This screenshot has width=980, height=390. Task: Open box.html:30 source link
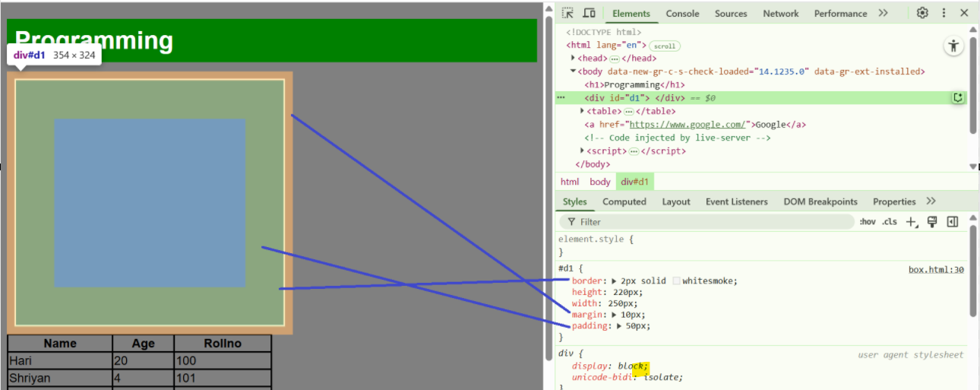point(936,270)
